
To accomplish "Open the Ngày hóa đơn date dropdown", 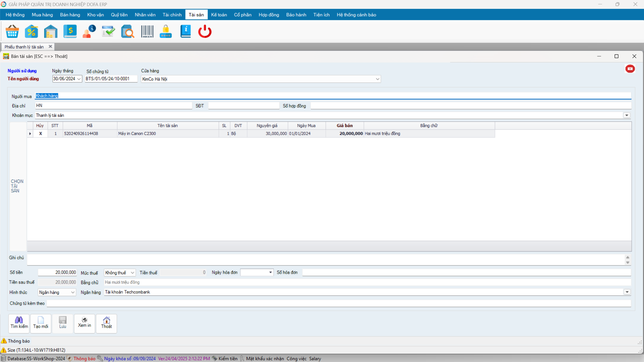I will (x=270, y=272).
